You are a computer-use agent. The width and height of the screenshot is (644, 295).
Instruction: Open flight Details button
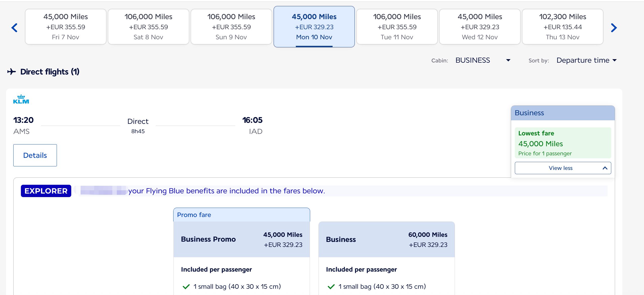(35, 155)
